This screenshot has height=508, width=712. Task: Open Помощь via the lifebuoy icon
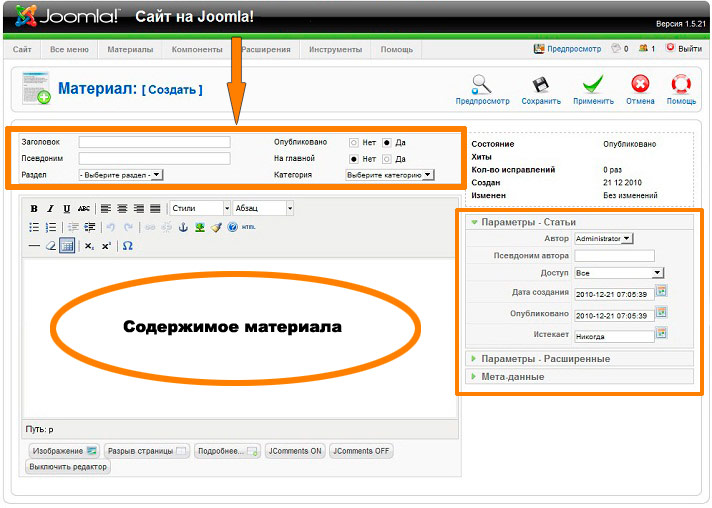681,85
